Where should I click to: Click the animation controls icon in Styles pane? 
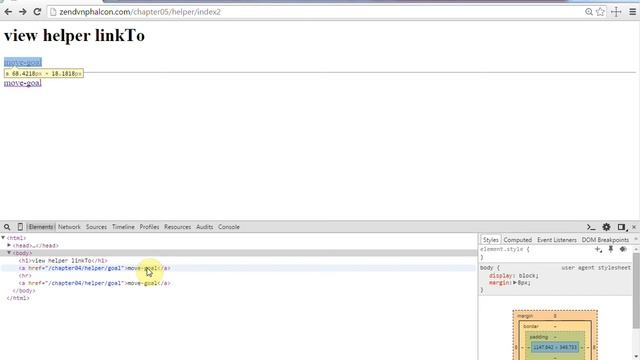point(623,249)
